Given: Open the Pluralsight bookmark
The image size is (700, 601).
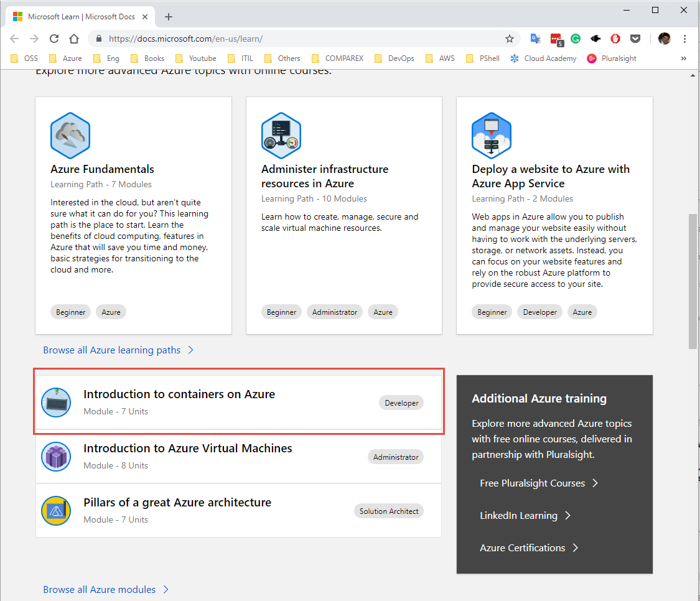Looking at the screenshot, I should [x=612, y=58].
